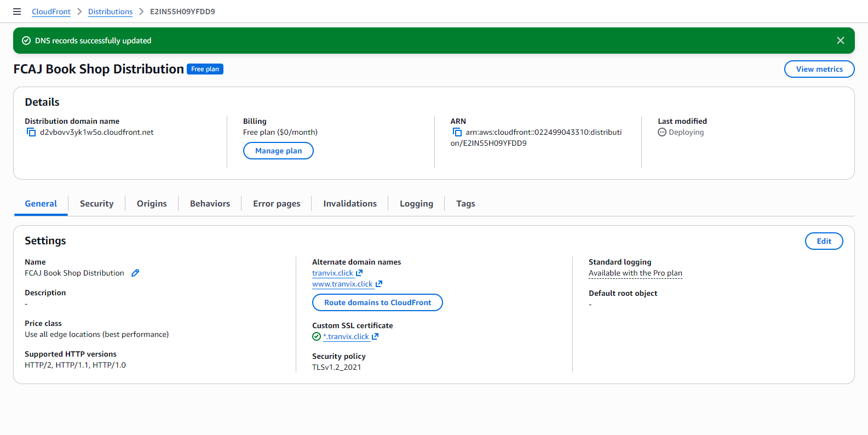Click Route domains to CloudFront
Screen dimensions: 868x435
[x=377, y=302]
